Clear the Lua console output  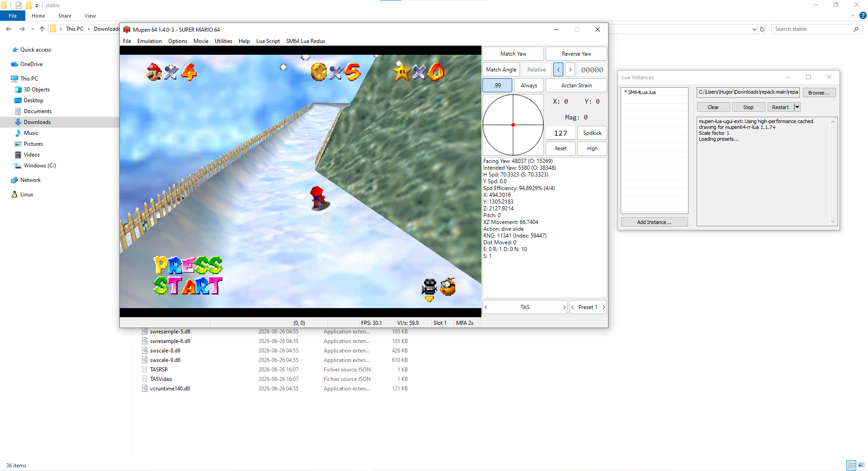click(x=713, y=107)
